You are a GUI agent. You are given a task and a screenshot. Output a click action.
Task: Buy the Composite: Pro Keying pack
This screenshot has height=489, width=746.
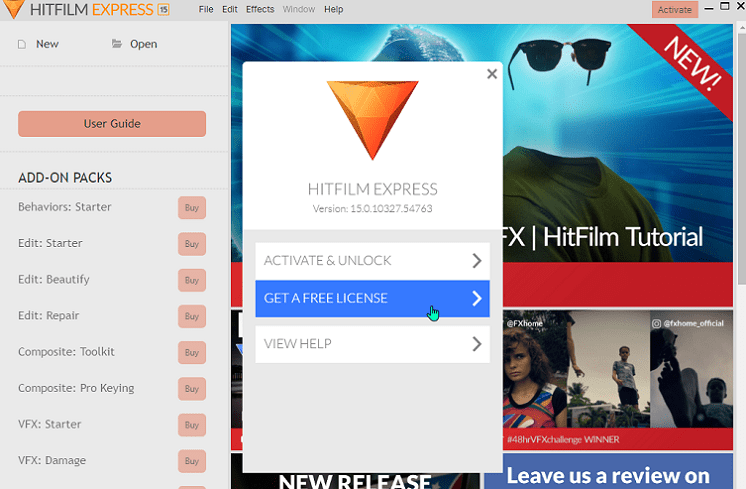pyautogui.click(x=192, y=389)
